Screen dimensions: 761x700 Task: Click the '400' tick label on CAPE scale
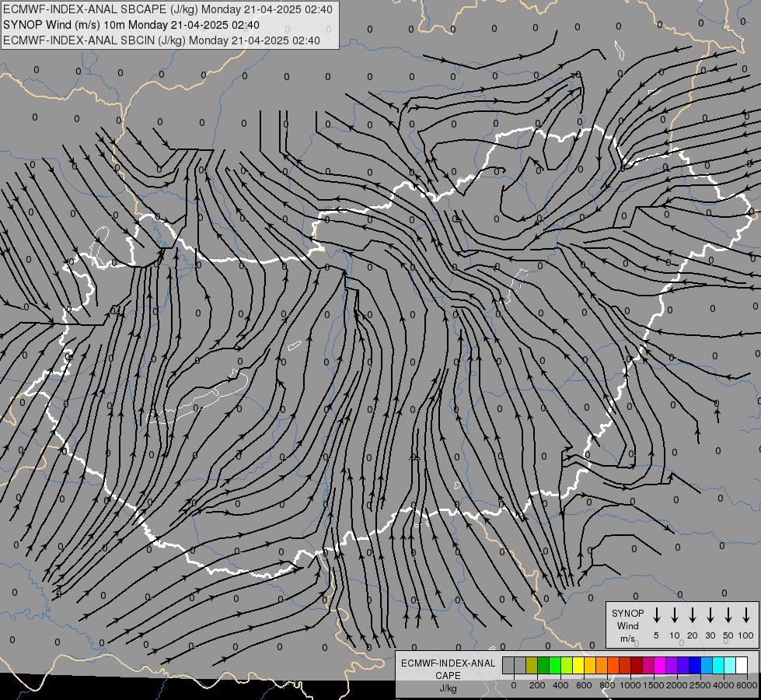pyautogui.click(x=560, y=685)
